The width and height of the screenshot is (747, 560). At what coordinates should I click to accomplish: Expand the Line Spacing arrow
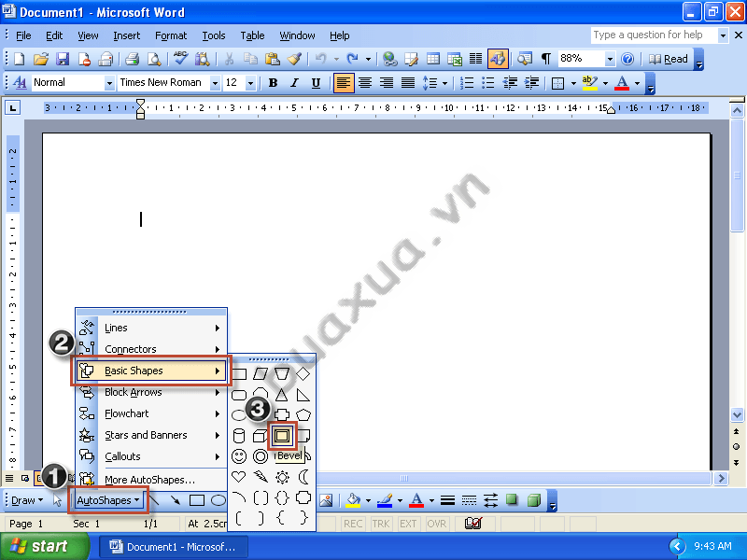point(445,83)
